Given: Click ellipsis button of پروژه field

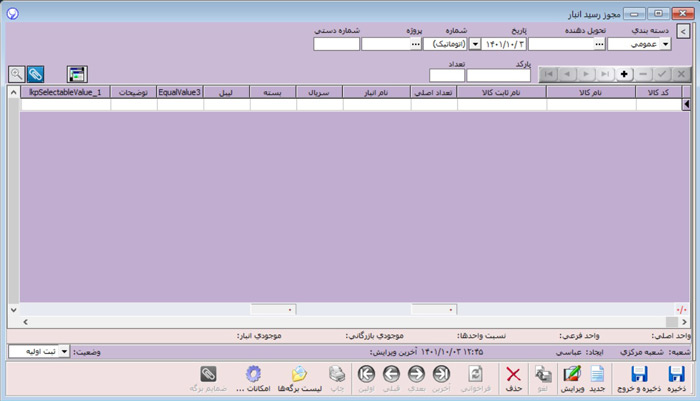Looking at the screenshot, I should [415, 44].
